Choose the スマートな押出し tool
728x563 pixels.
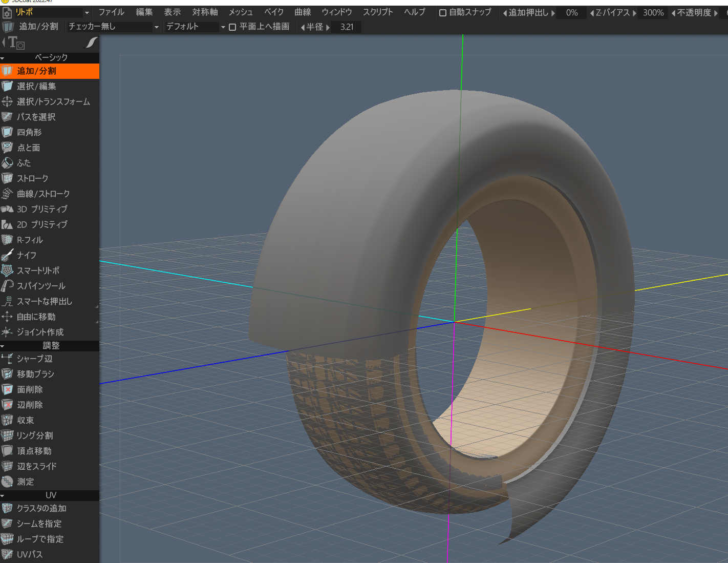(x=50, y=301)
